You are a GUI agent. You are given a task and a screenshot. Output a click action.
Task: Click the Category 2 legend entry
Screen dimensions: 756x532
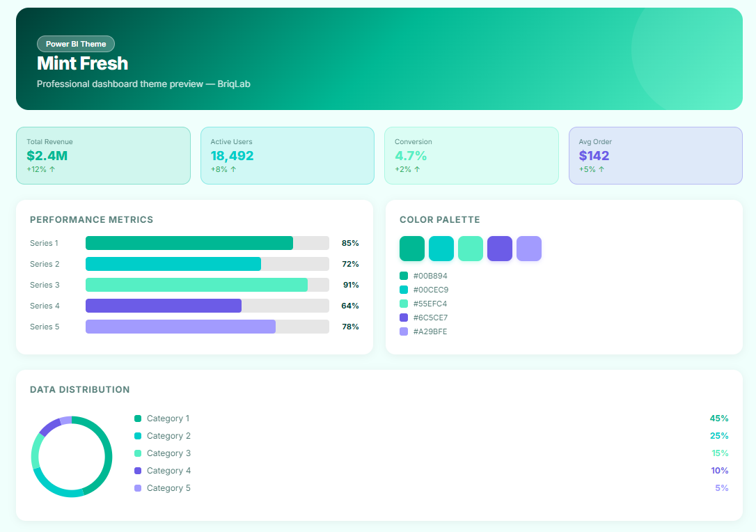tap(168, 436)
